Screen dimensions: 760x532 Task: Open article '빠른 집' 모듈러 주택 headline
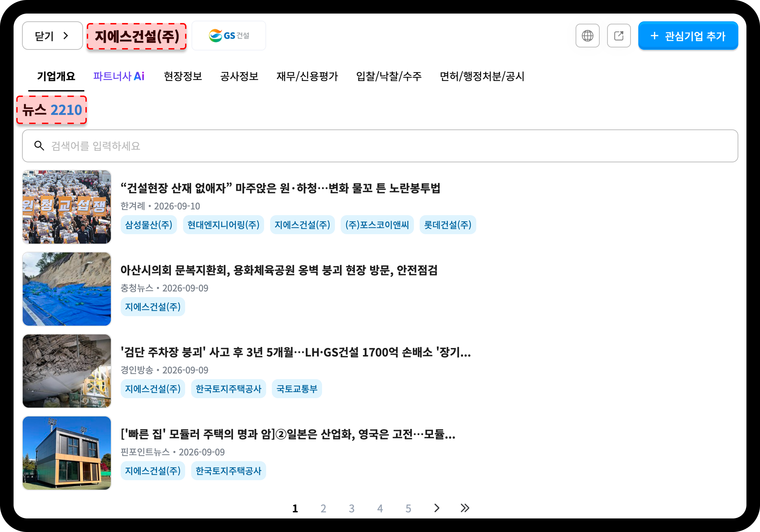coord(288,434)
